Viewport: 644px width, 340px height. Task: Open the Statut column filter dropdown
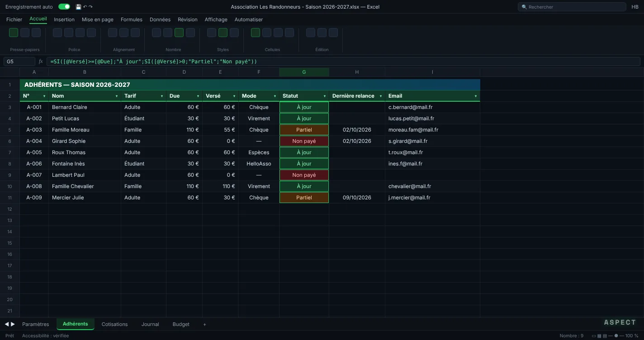(325, 96)
